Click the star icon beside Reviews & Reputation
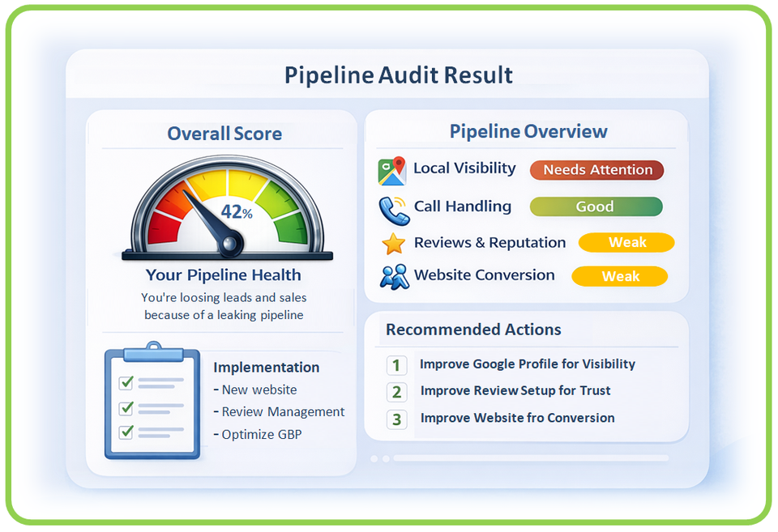The image size is (778, 532). 392,242
